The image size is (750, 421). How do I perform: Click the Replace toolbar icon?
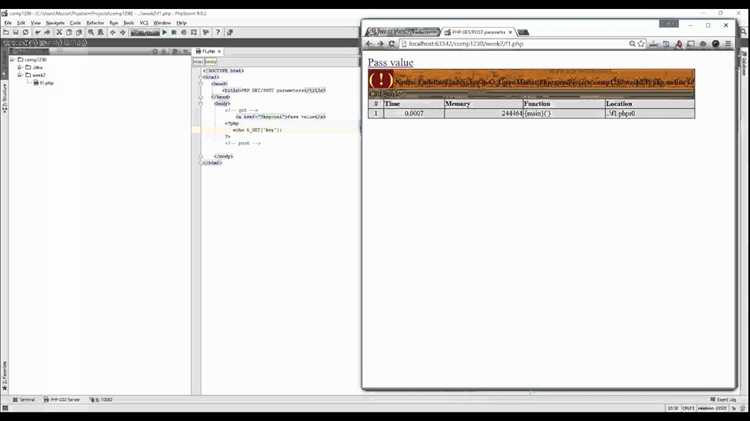[100, 32]
